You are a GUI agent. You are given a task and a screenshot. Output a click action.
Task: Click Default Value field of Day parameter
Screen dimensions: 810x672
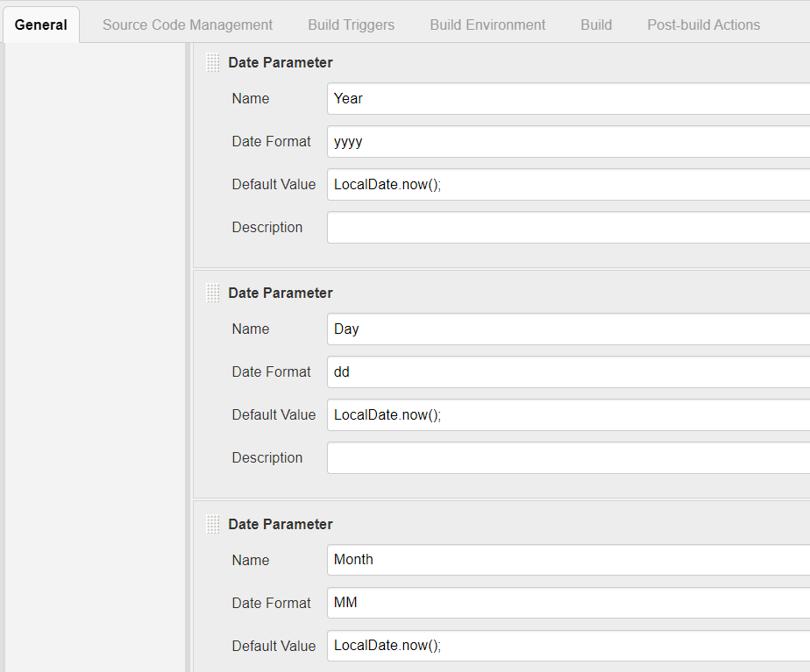[x=568, y=414]
